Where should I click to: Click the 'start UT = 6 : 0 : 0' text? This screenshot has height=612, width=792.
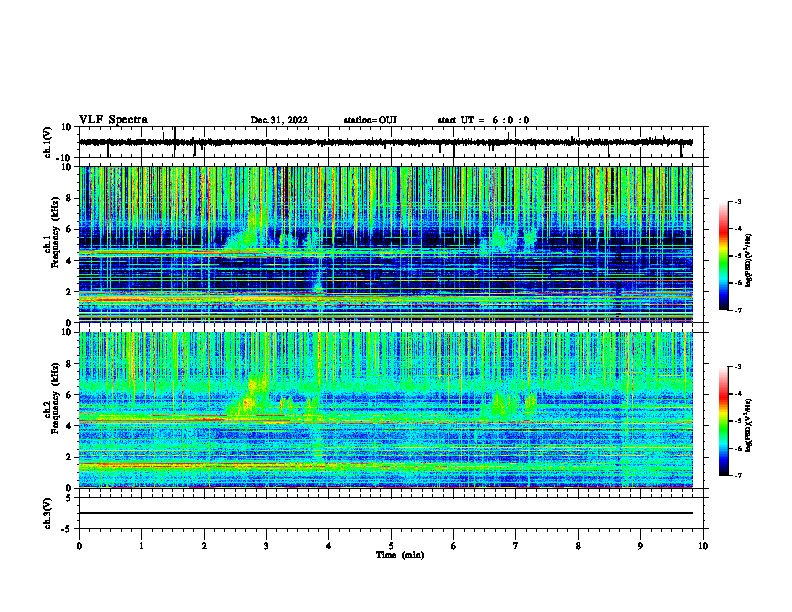pos(483,120)
